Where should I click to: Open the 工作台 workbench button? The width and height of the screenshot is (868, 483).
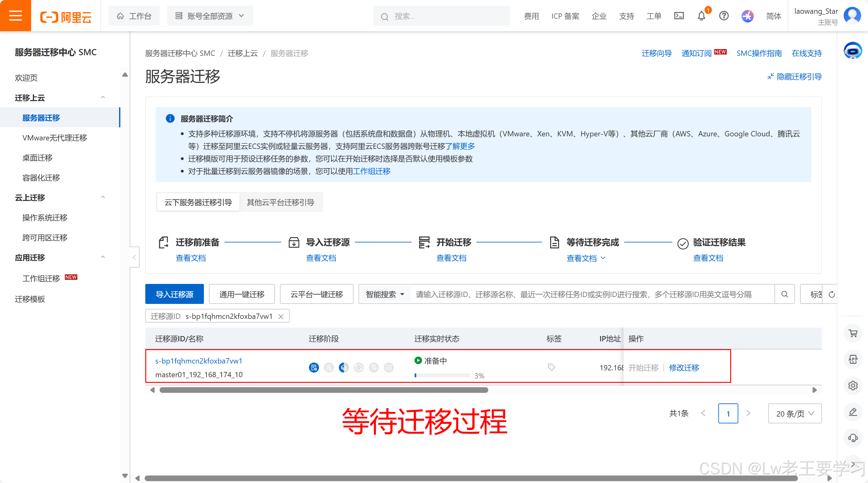[134, 16]
